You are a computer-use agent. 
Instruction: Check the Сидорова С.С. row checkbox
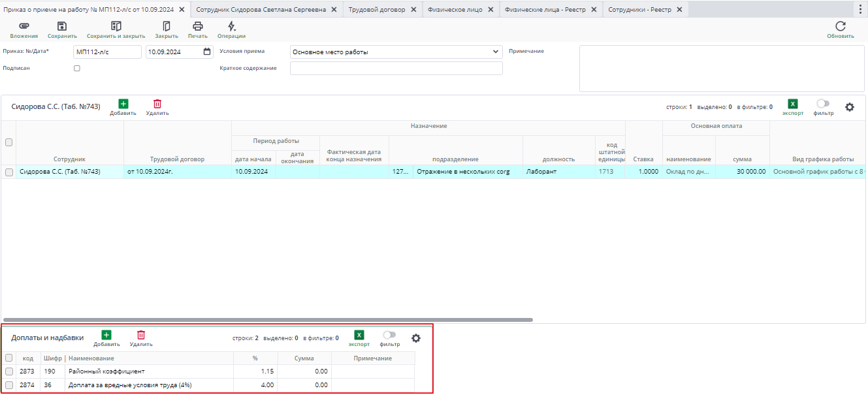(9, 172)
